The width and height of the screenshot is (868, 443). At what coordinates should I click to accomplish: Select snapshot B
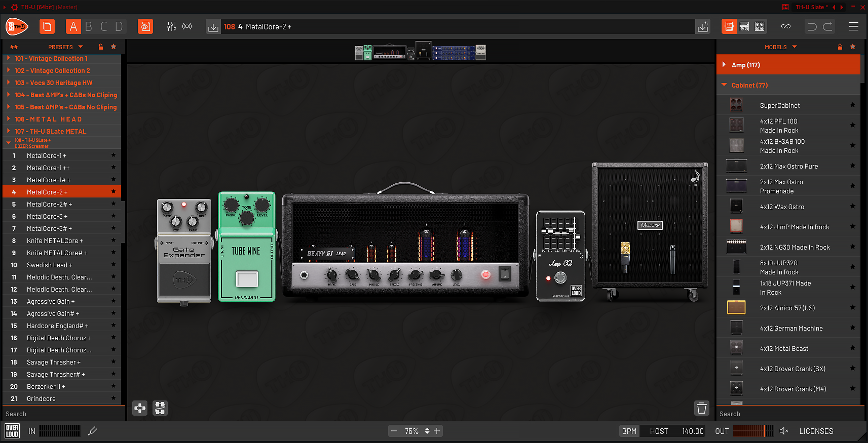coord(89,26)
